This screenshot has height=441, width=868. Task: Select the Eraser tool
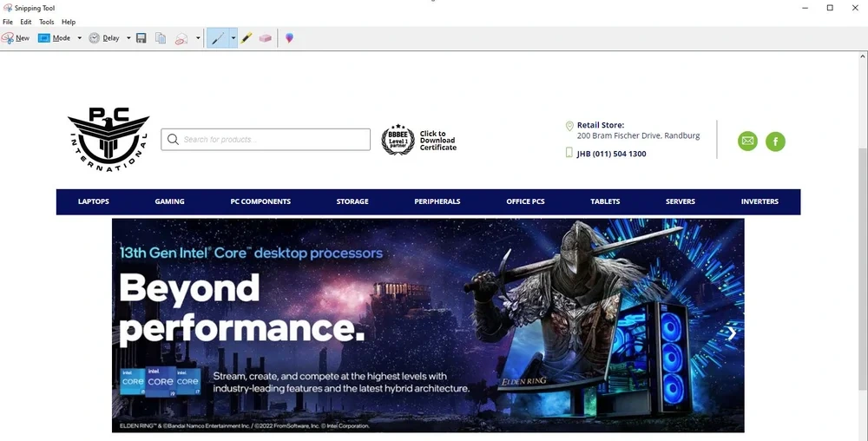[x=265, y=38]
